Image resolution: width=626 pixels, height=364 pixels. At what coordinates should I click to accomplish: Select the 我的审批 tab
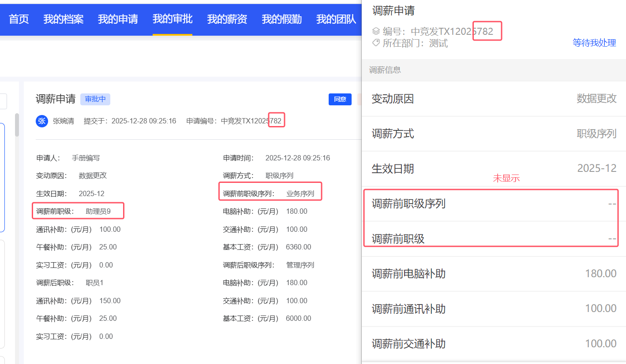(x=172, y=19)
